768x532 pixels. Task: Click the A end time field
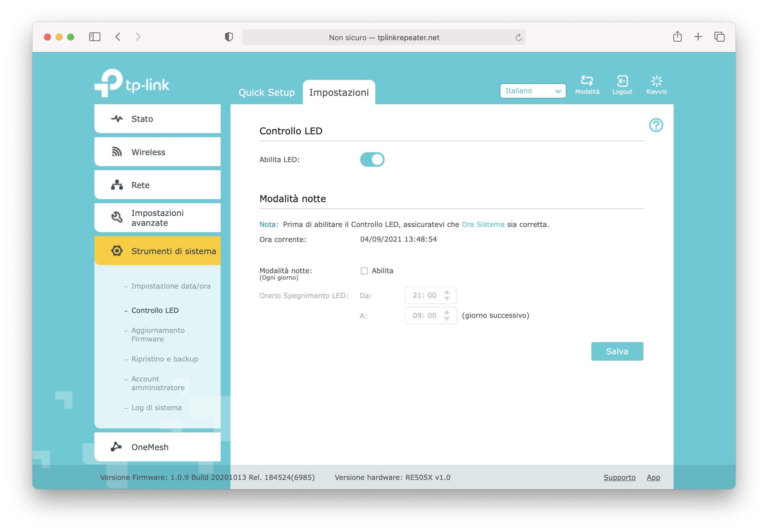[424, 315]
